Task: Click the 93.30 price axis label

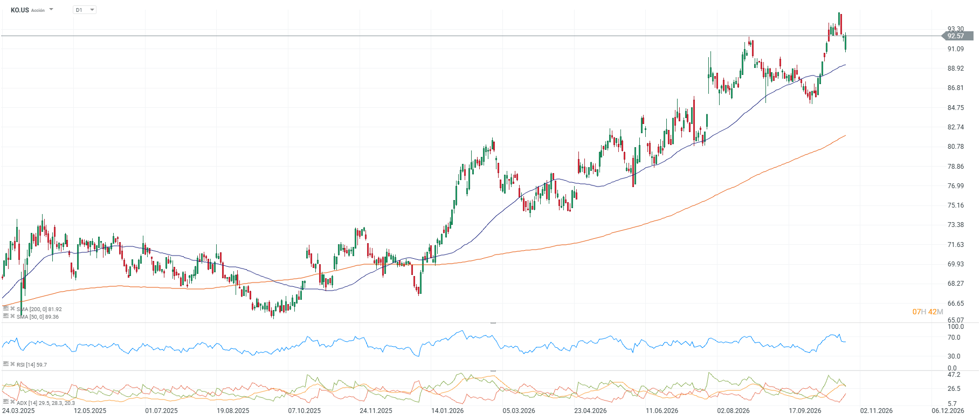Action: [x=956, y=29]
